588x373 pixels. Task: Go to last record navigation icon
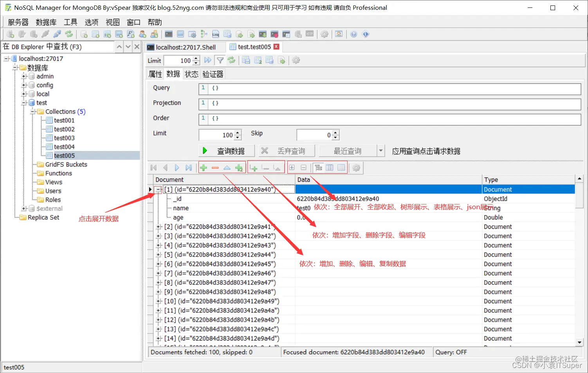click(189, 168)
